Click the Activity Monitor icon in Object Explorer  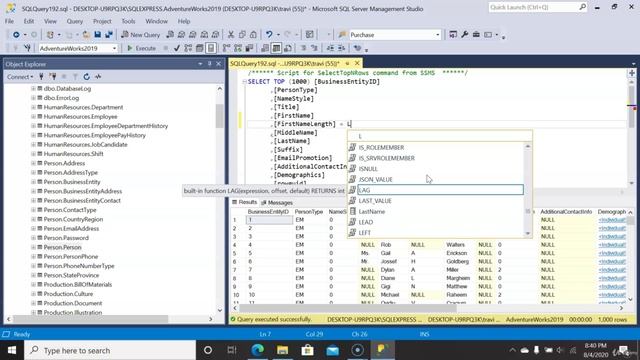[98, 76]
